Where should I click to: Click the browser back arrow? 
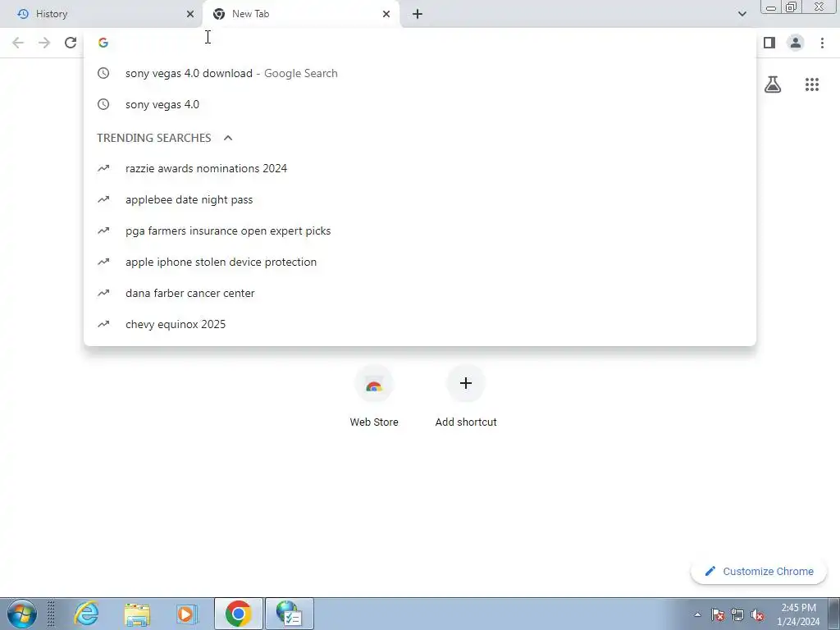point(18,43)
